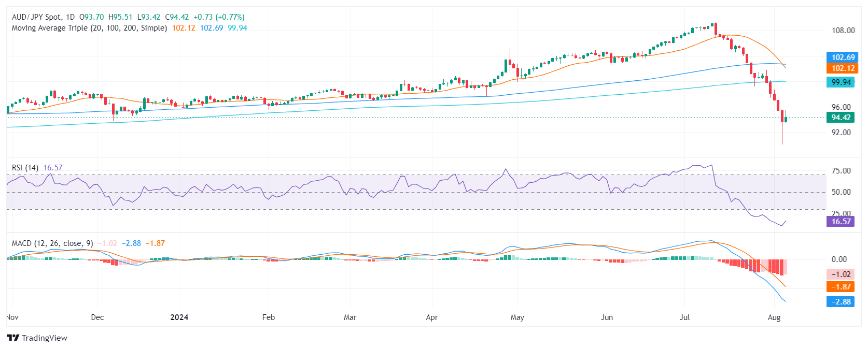Click the 75.00 level on RSI axis
This screenshot has height=349, width=868.
tap(841, 171)
